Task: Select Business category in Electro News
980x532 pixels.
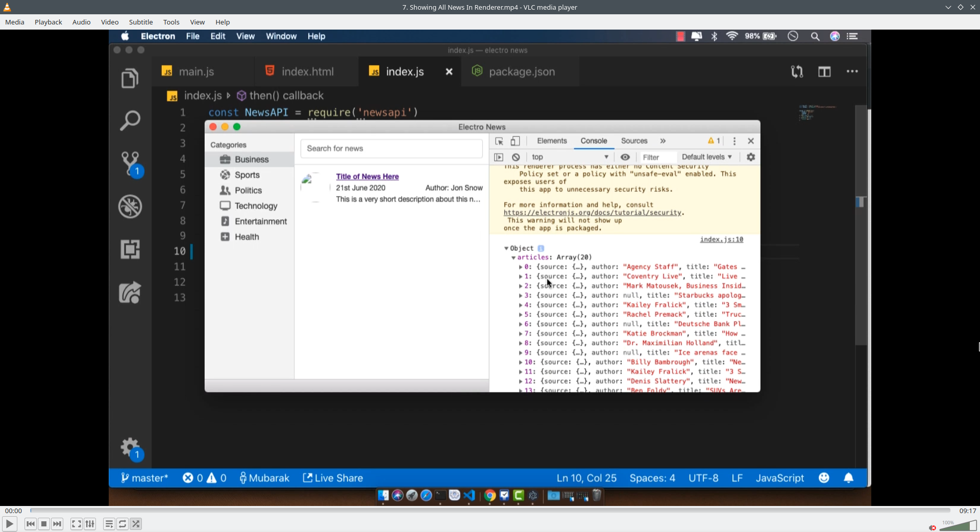Action: 250,160
